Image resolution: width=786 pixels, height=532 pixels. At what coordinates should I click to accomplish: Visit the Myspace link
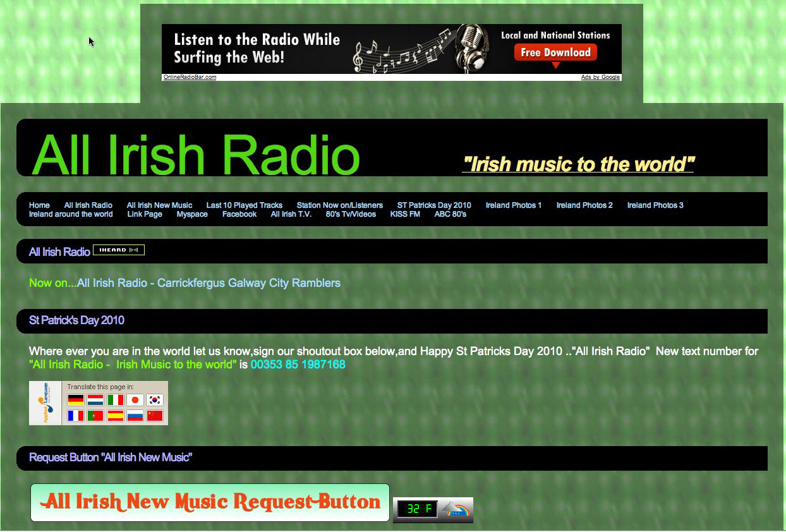click(x=192, y=214)
